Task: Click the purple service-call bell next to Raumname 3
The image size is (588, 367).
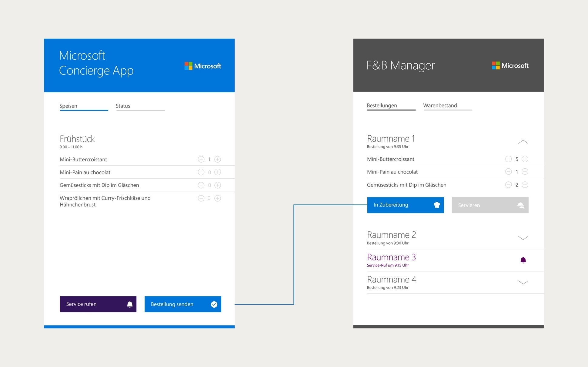Action: click(523, 260)
